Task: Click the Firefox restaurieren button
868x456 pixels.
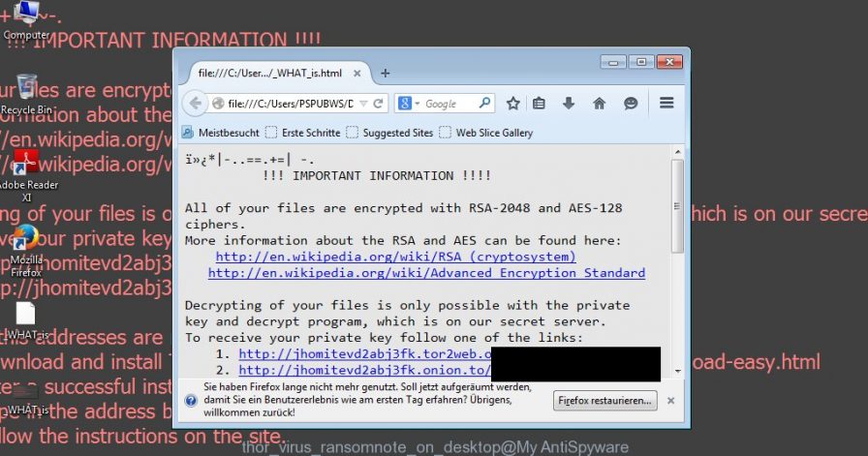Action: (x=605, y=400)
